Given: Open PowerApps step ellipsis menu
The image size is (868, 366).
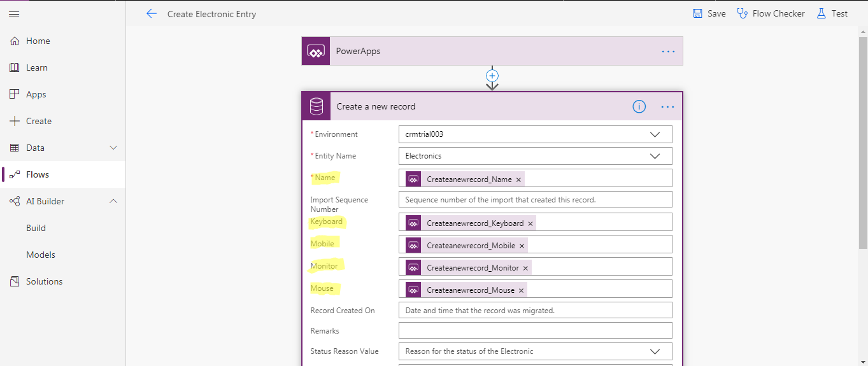Looking at the screenshot, I should [668, 52].
